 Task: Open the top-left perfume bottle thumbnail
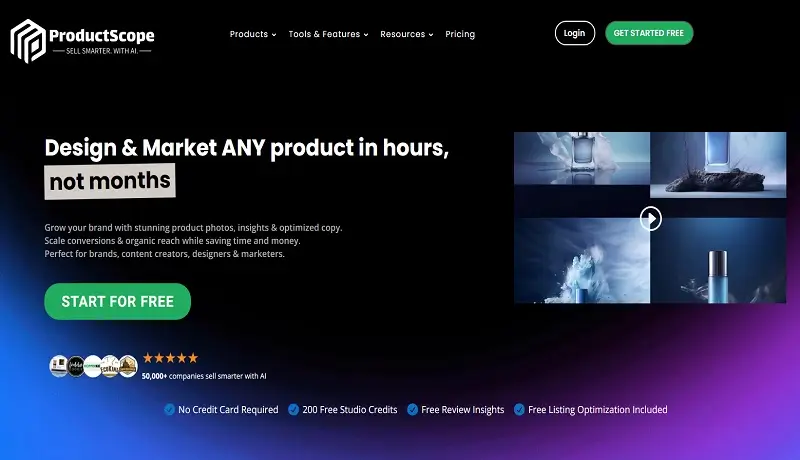582,158
